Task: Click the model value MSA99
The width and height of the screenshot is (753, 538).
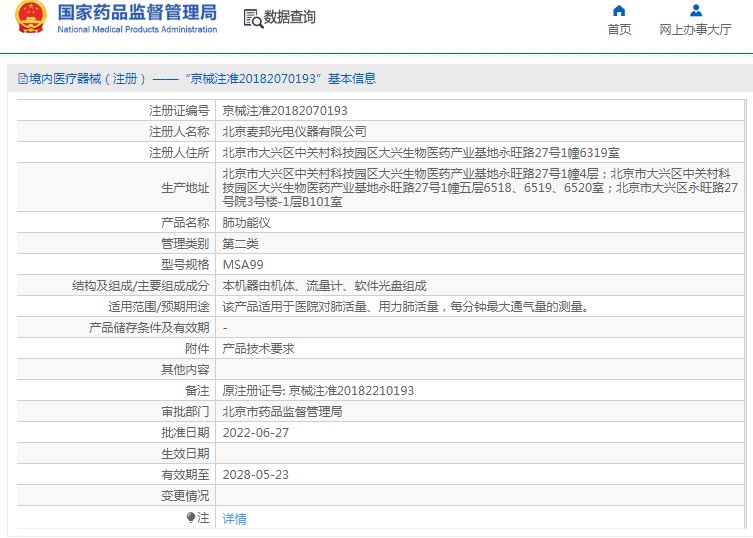Action: pos(243,265)
